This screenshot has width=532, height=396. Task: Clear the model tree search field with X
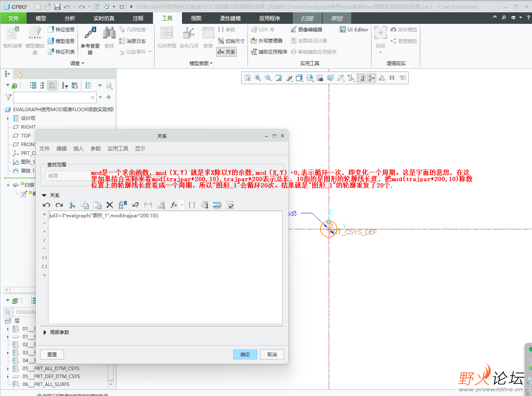coord(93,97)
